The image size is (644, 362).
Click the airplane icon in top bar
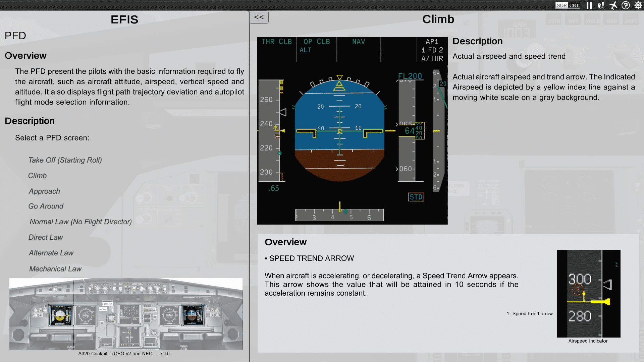click(613, 5)
